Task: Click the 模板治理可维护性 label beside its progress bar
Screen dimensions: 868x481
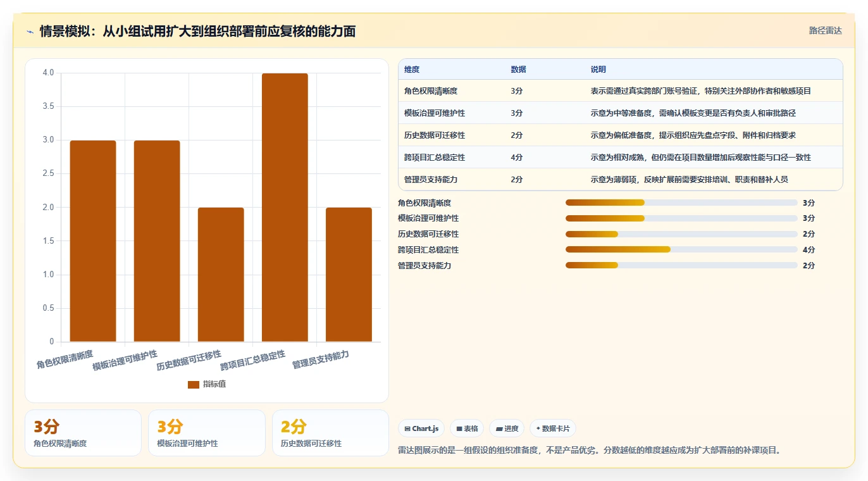Action: 428,218
